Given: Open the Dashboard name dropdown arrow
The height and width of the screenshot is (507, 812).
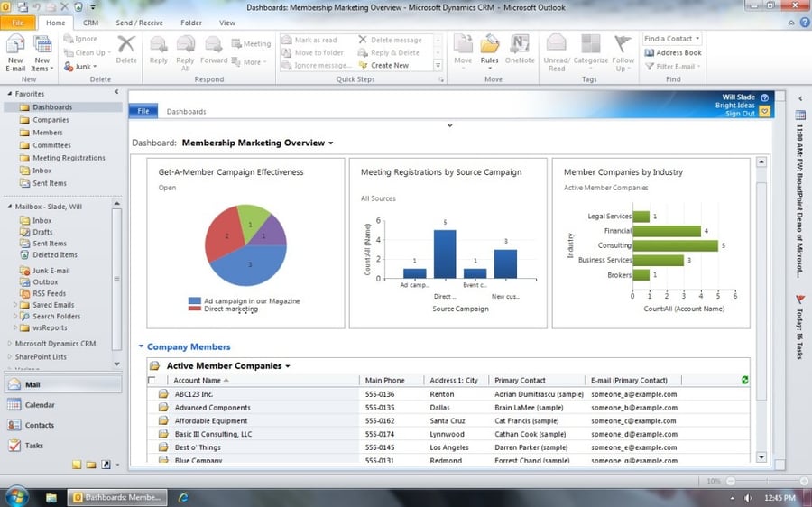Looking at the screenshot, I should [x=331, y=143].
